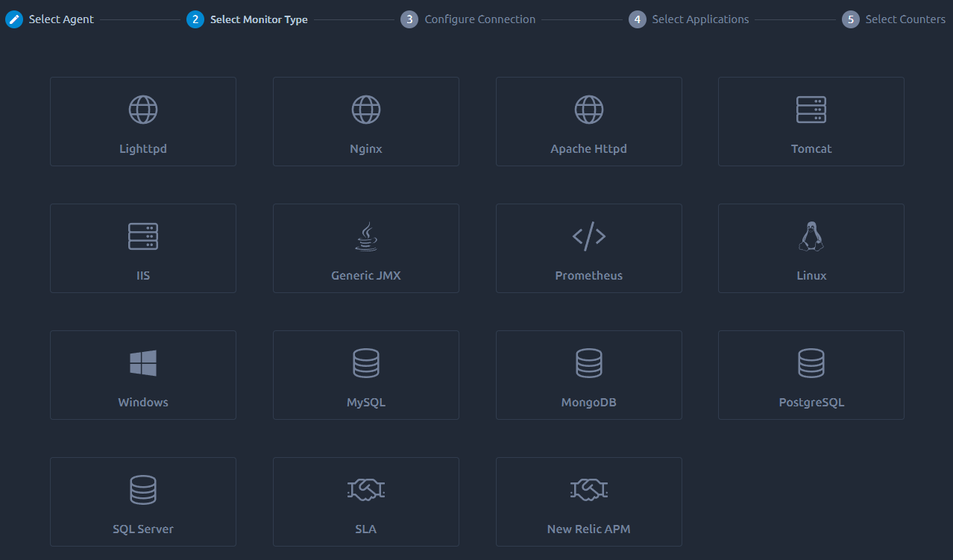Click the Windows logo icon
953x560 pixels.
(x=143, y=363)
